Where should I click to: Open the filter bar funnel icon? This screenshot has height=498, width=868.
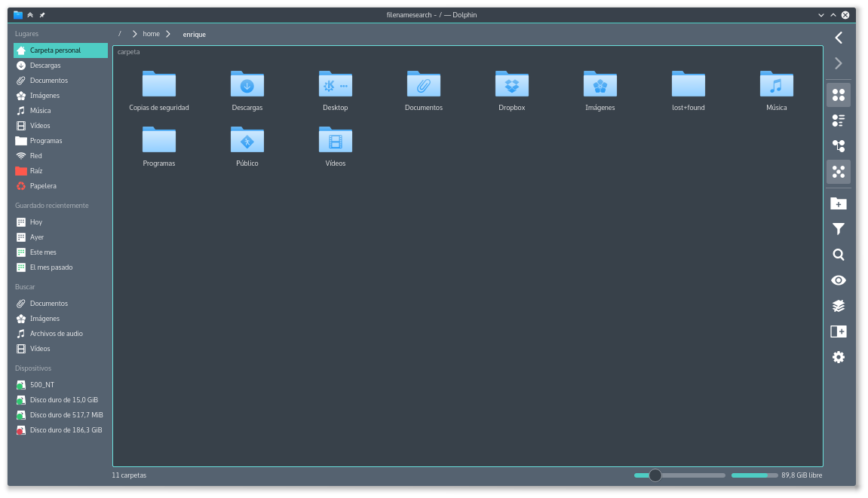tap(838, 229)
